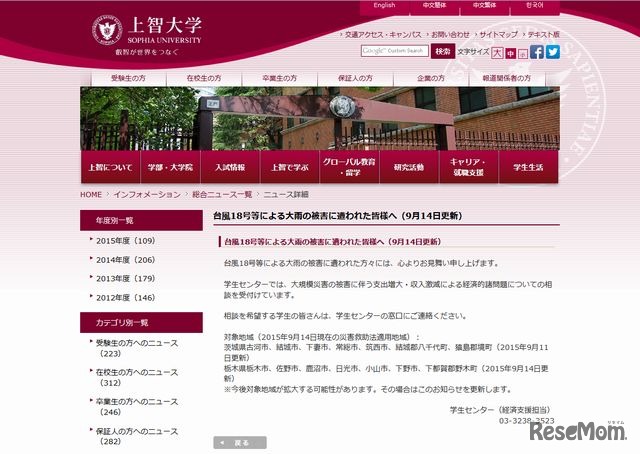The width and height of the screenshot is (640, 454).
Task: Click the 検索 search button
Action: pos(442,51)
